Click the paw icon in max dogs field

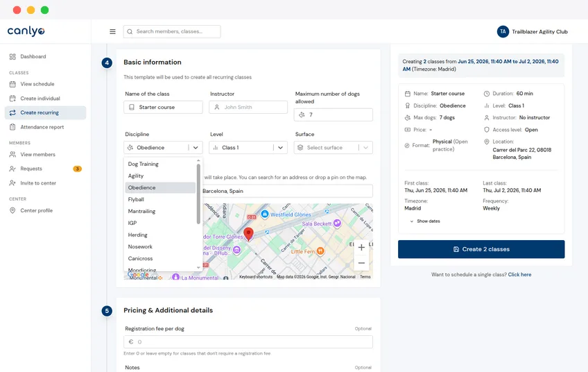[x=302, y=115]
